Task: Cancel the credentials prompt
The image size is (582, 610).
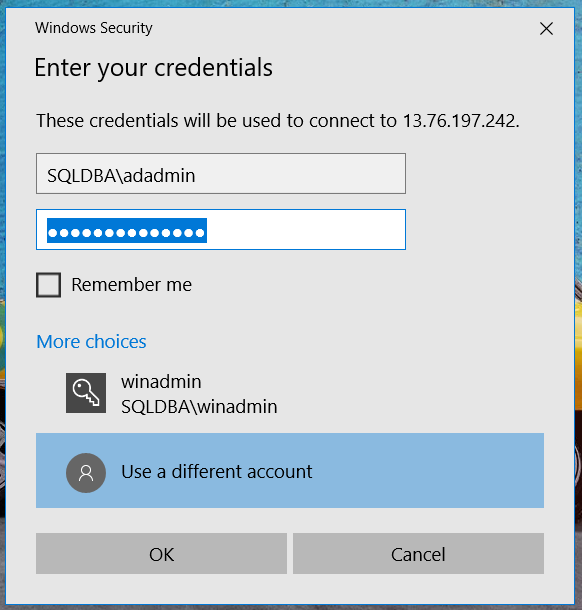Action: click(418, 554)
